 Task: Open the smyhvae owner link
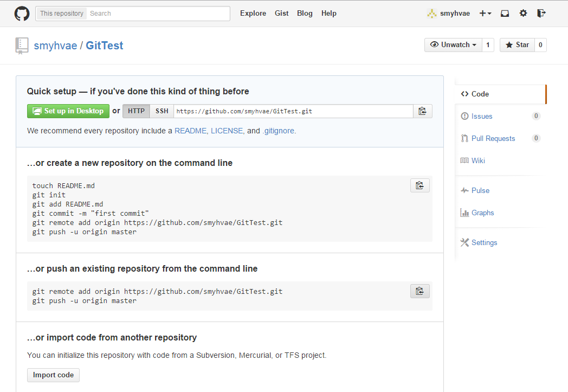pos(55,46)
